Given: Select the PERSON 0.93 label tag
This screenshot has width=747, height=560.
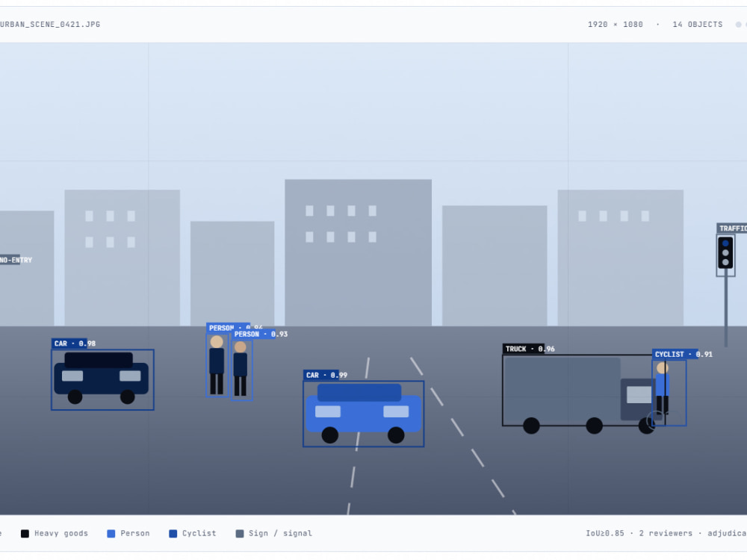Looking at the screenshot, I should [x=261, y=334].
